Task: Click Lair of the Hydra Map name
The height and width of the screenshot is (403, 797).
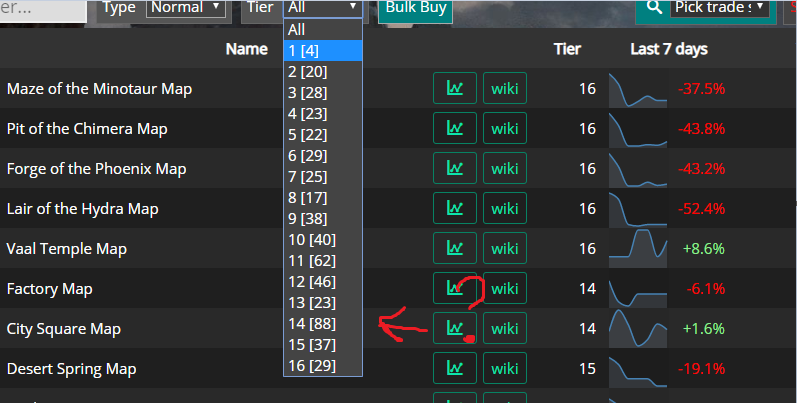Action: click(x=82, y=208)
